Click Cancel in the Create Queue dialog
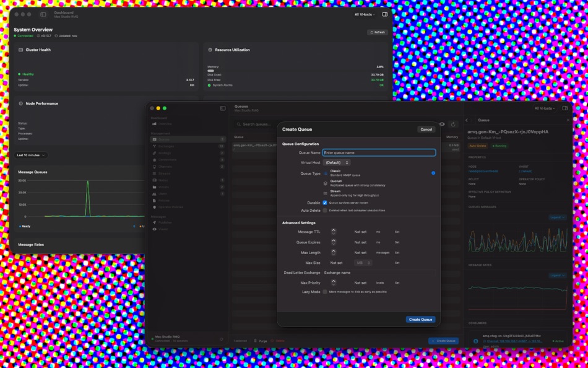This screenshot has width=588, height=368. [426, 129]
